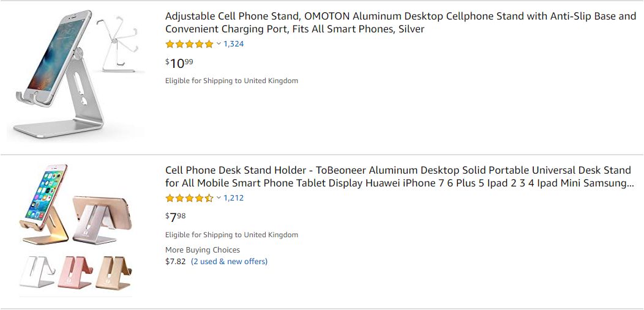The height and width of the screenshot is (310, 644).
Task: View the 2 used & new offers
Action: coord(229,262)
